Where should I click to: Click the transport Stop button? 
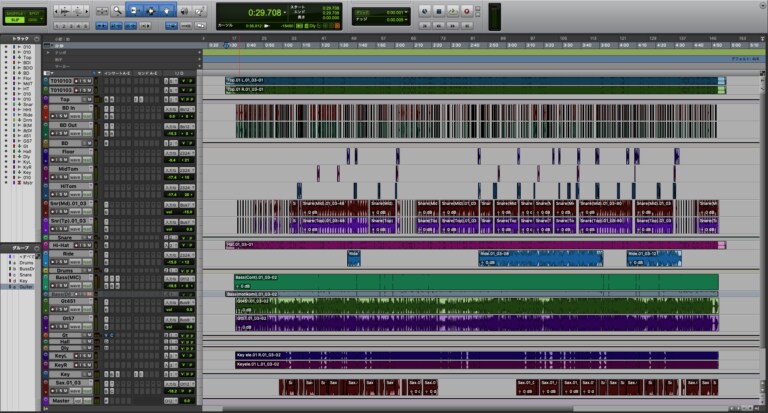[438, 11]
